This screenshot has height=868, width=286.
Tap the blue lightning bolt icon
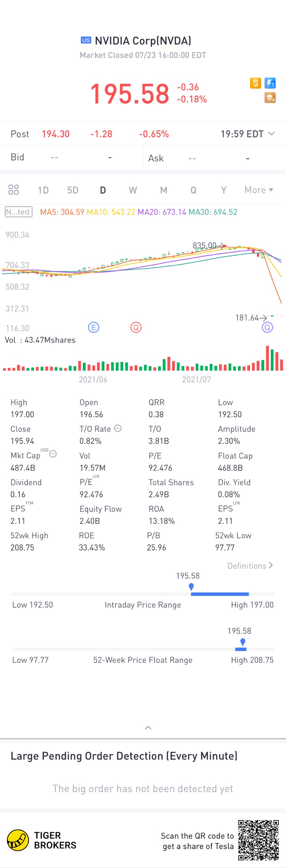pyautogui.click(x=270, y=83)
